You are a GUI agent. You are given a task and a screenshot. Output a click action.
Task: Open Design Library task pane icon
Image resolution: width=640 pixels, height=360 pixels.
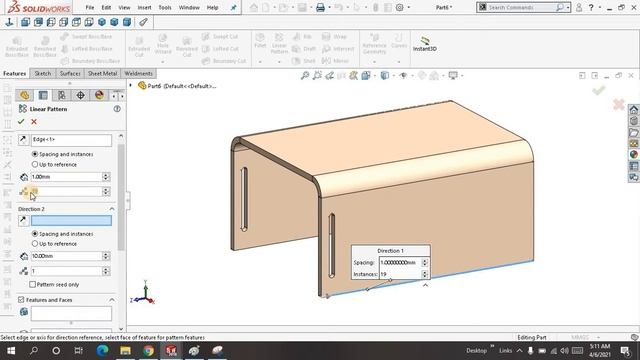tap(633, 121)
